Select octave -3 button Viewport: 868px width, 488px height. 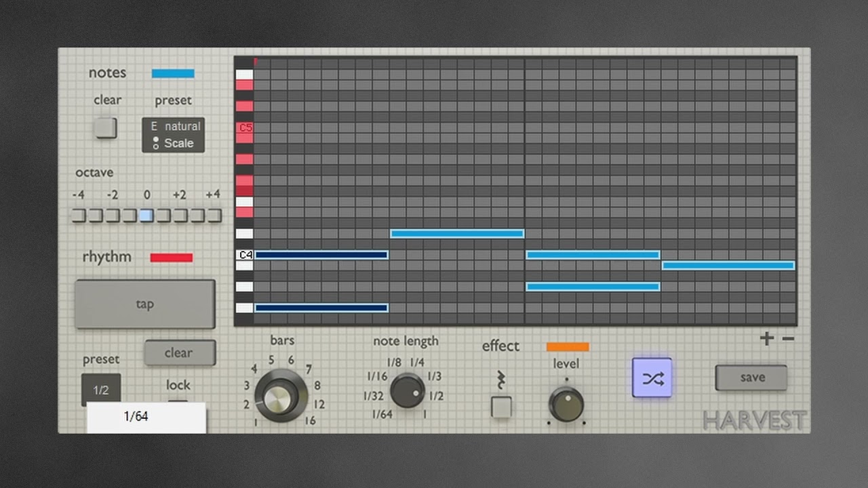pyautogui.click(x=96, y=216)
